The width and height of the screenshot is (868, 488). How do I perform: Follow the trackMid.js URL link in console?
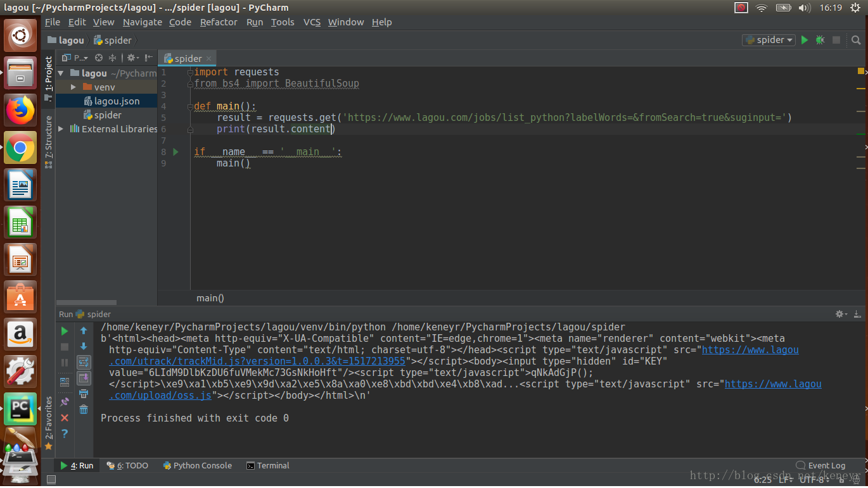[454, 355]
